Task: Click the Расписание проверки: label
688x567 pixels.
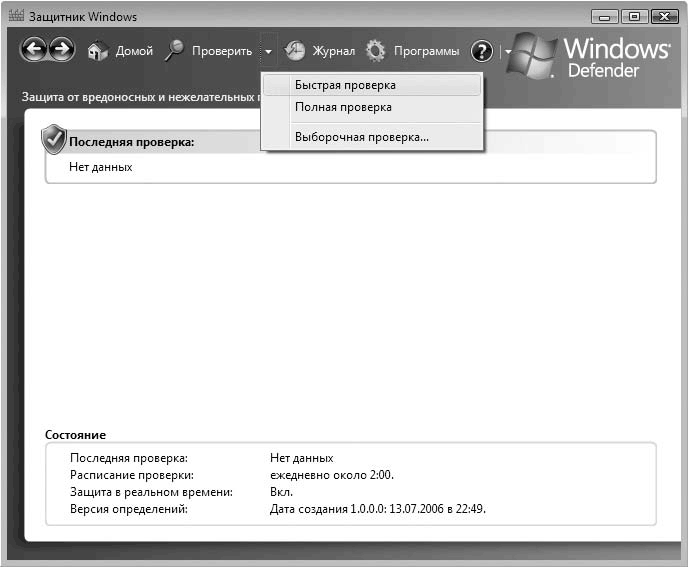Action: pos(132,475)
